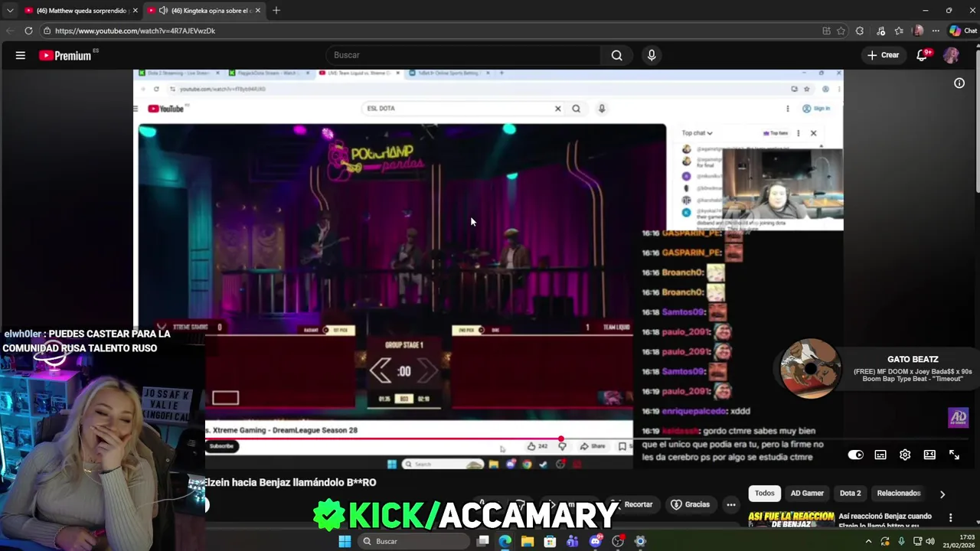Open a new browser tab

(276, 10)
